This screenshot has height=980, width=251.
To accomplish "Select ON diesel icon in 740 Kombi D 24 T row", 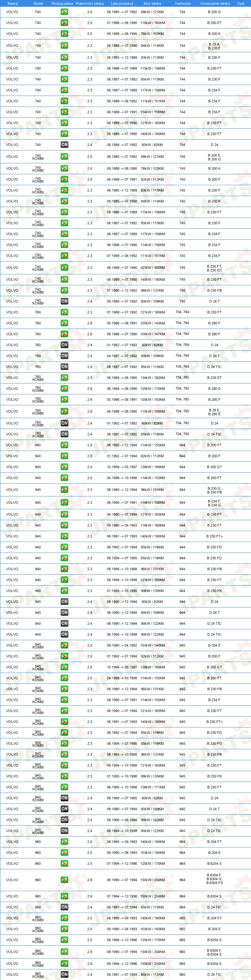I will (64, 301).
